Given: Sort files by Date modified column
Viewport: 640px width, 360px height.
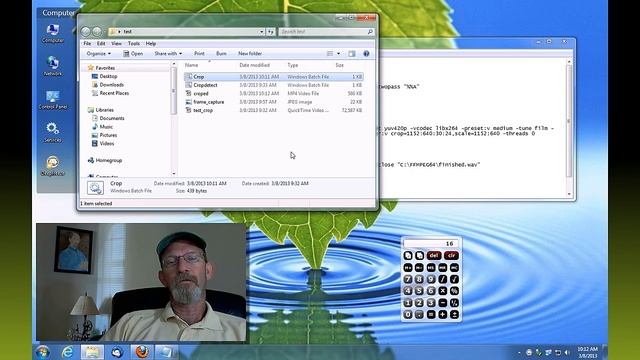Looking at the screenshot, I should [254, 65].
